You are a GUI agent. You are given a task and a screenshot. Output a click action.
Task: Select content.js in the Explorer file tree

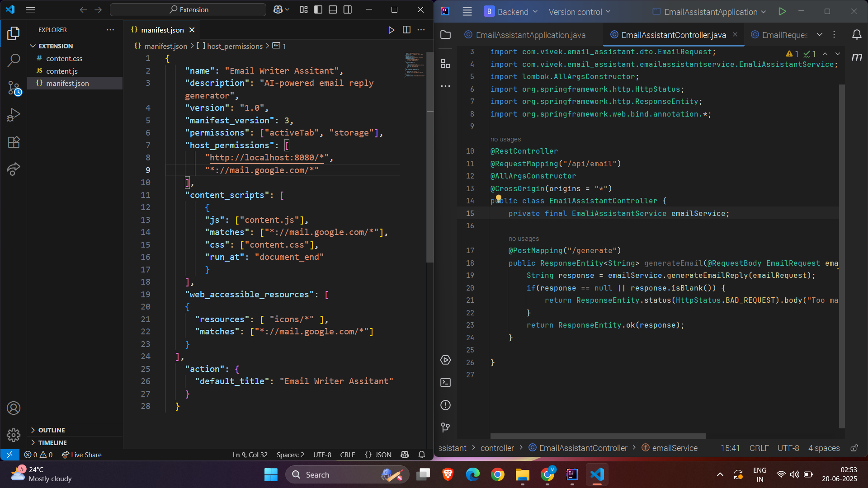(62, 71)
